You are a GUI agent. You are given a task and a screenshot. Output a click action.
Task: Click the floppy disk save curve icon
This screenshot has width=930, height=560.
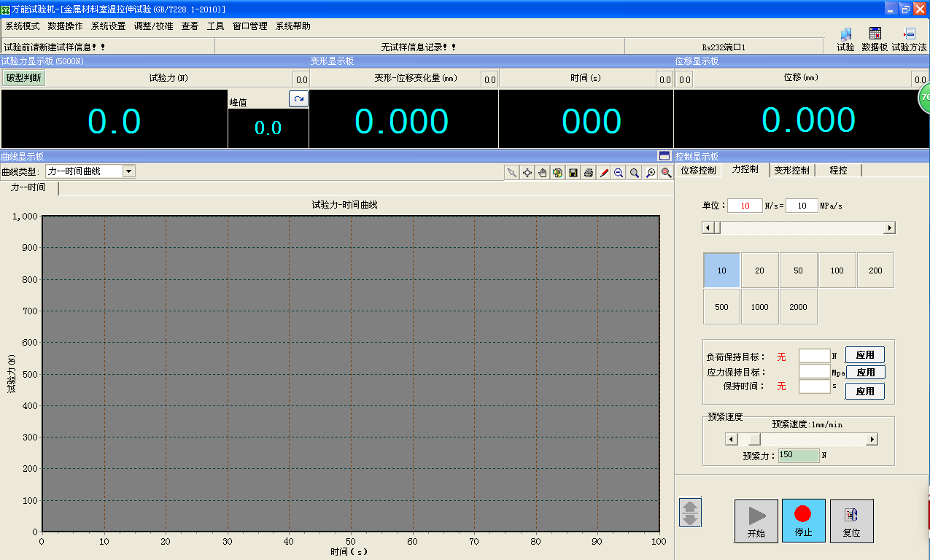click(x=573, y=173)
